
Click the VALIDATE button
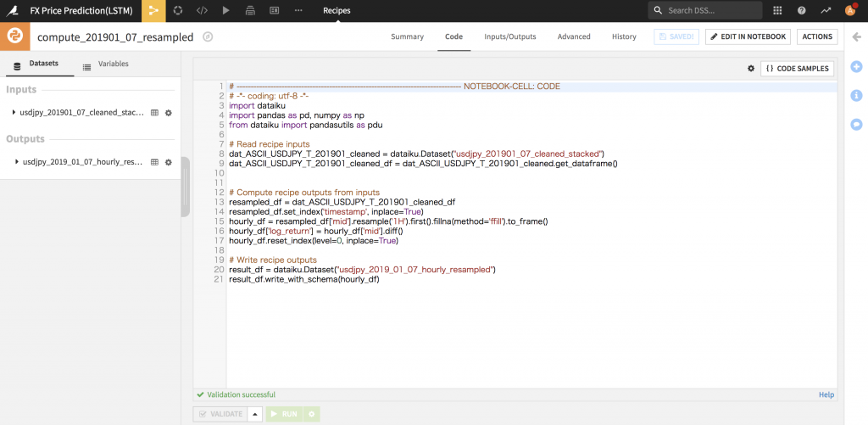pos(220,414)
